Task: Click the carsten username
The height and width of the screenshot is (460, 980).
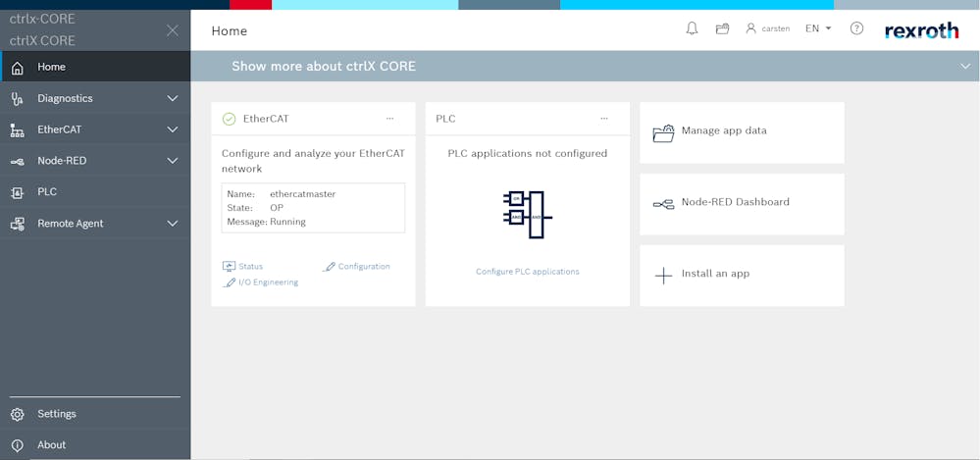Action: coord(776,28)
